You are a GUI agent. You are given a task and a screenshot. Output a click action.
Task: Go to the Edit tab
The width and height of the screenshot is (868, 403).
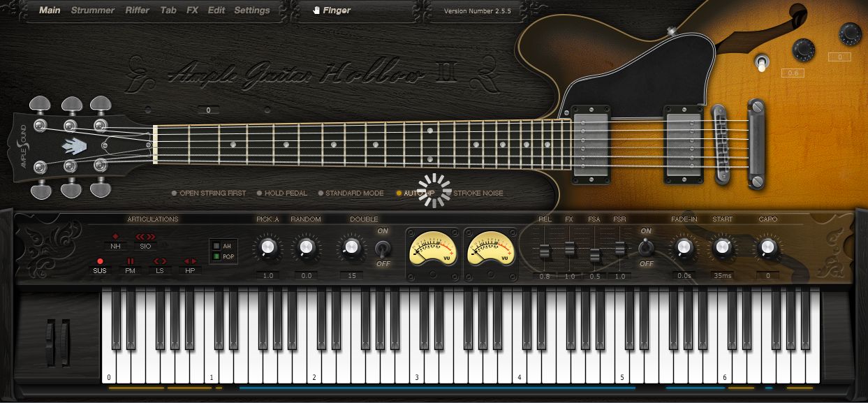pyautogui.click(x=216, y=10)
